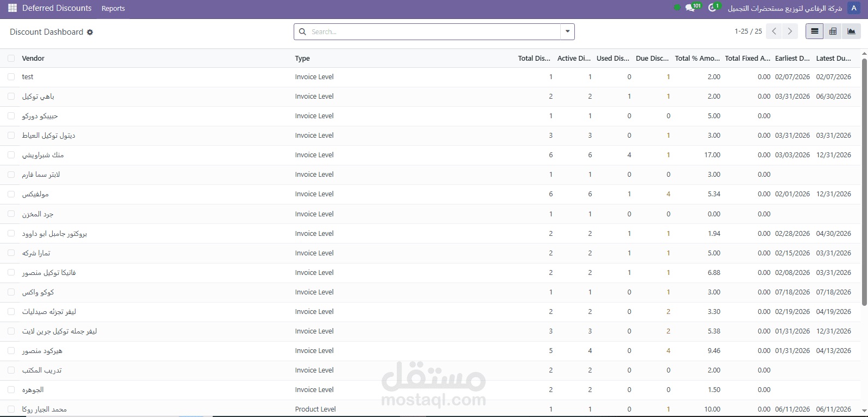Sort by the Latest Du... column header
868x417 pixels.
pyautogui.click(x=834, y=58)
